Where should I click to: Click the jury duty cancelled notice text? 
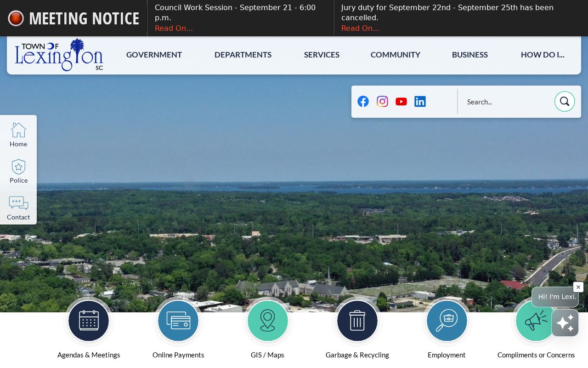tap(447, 13)
